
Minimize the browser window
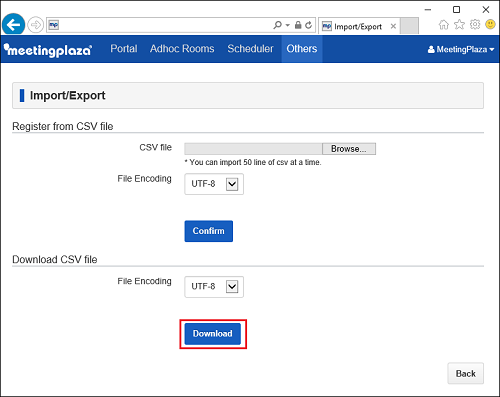tap(428, 10)
